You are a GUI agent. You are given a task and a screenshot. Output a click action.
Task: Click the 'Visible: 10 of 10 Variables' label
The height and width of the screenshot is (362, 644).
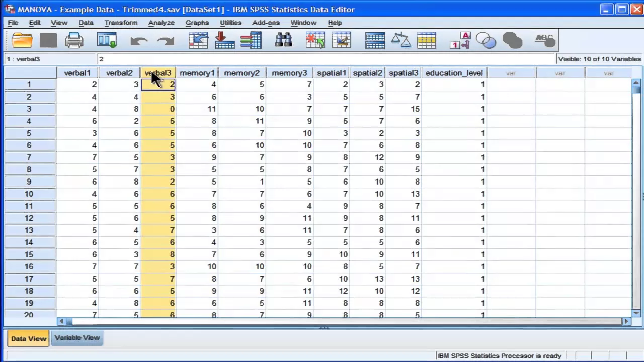click(600, 59)
